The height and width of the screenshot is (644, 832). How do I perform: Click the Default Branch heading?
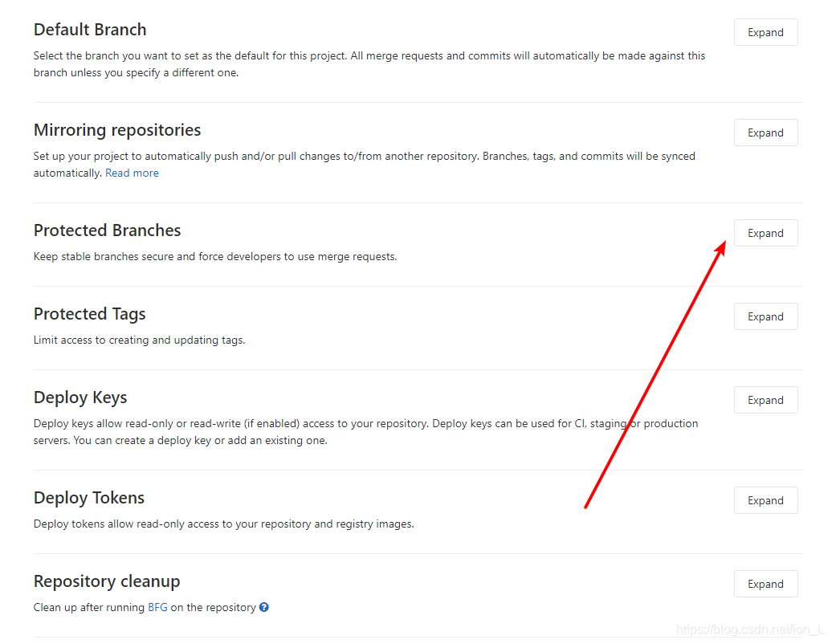pos(90,30)
